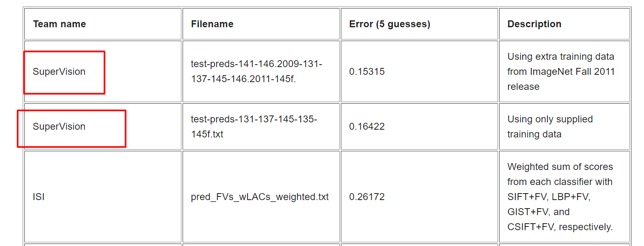Click the ISI team name cell
Image resolution: width=644 pixels, height=246 pixels.
(x=39, y=197)
